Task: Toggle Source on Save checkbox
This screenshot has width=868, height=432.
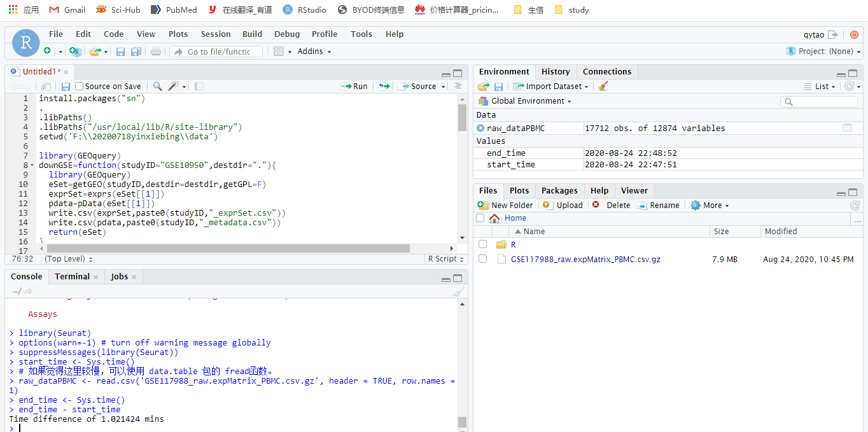Action: tap(80, 86)
